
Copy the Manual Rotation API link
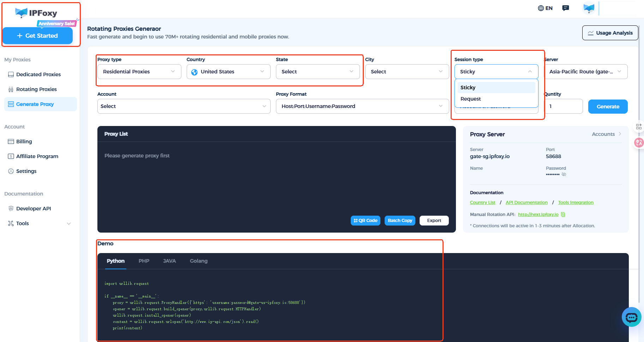[563, 215]
